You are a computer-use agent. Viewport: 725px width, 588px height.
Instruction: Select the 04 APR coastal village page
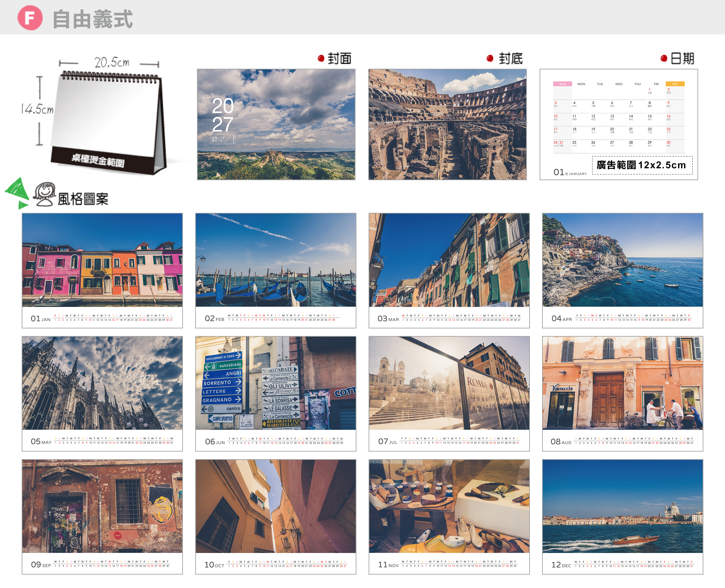622,270
